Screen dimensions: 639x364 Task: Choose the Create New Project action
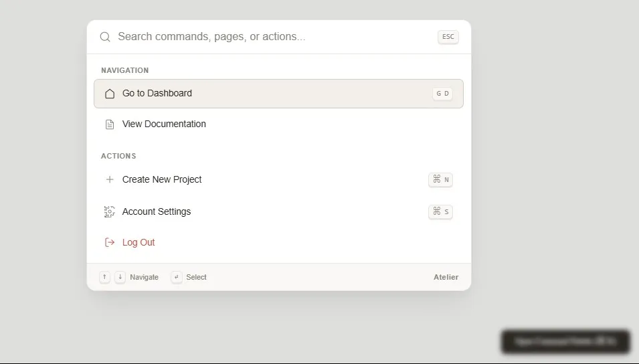click(278, 179)
